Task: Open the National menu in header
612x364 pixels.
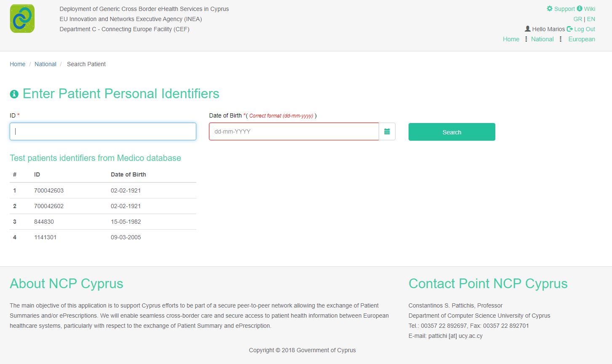Action: pos(542,39)
